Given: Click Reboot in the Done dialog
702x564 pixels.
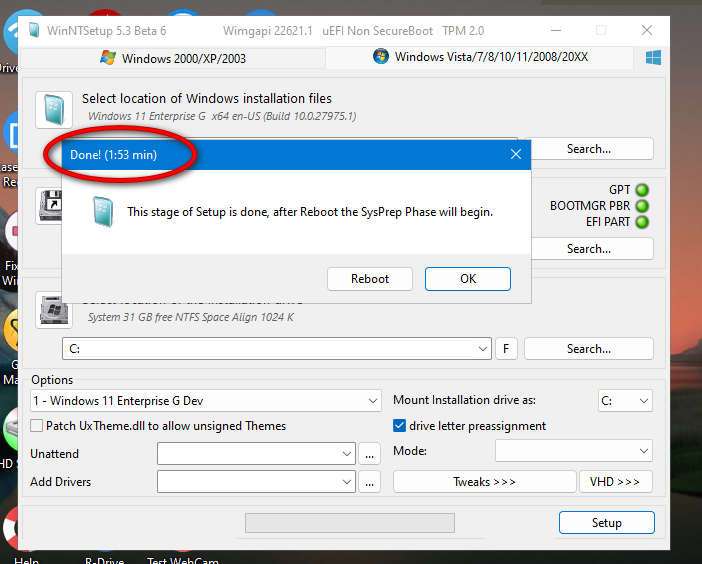Looking at the screenshot, I should point(370,279).
